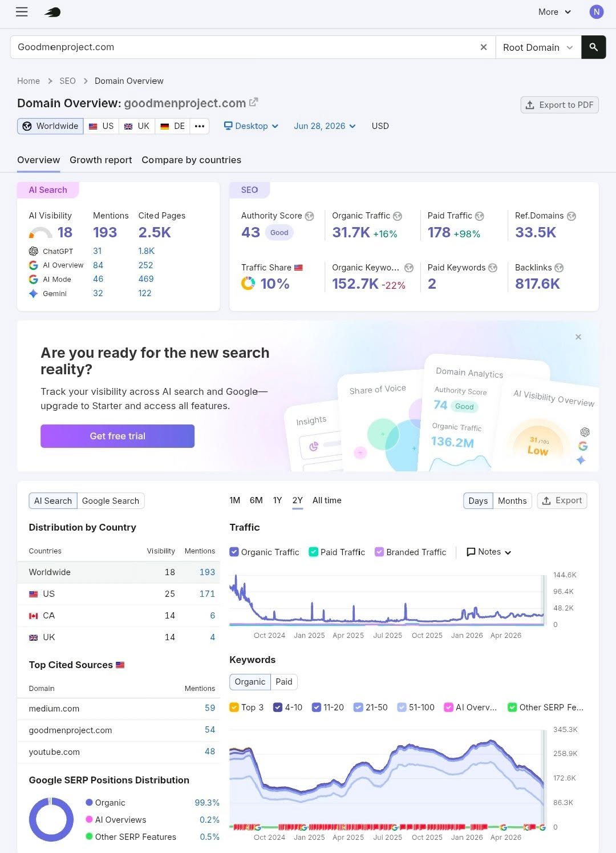The height and width of the screenshot is (853, 616).
Task: Click the Gemini sparkle icon
Action: [34, 293]
